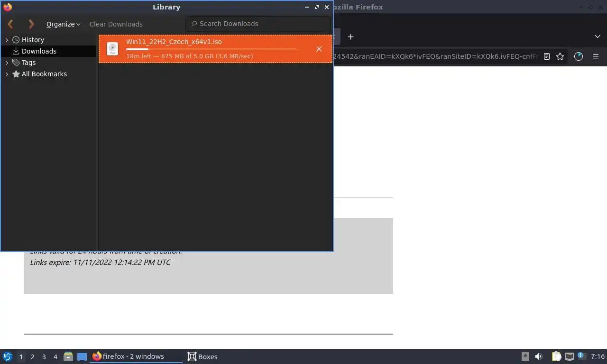Expand the Tags tree item
The image size is (607, 364).
coord(7,63)
